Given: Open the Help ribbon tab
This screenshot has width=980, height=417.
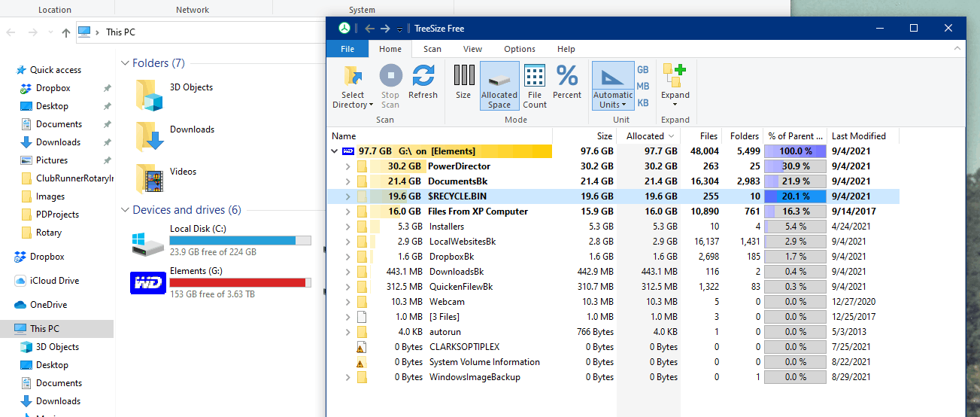Looking at the screenshot, I should [x=566, y=49].
